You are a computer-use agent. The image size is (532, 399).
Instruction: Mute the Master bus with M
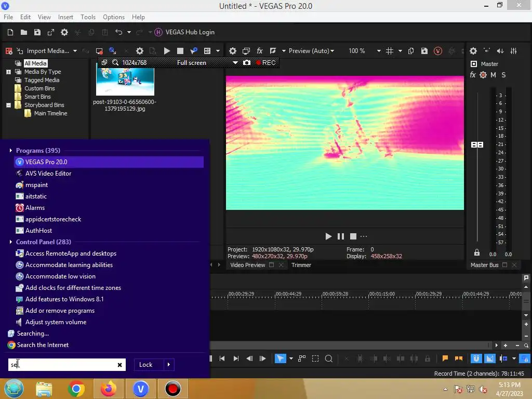tap(494, 75)
